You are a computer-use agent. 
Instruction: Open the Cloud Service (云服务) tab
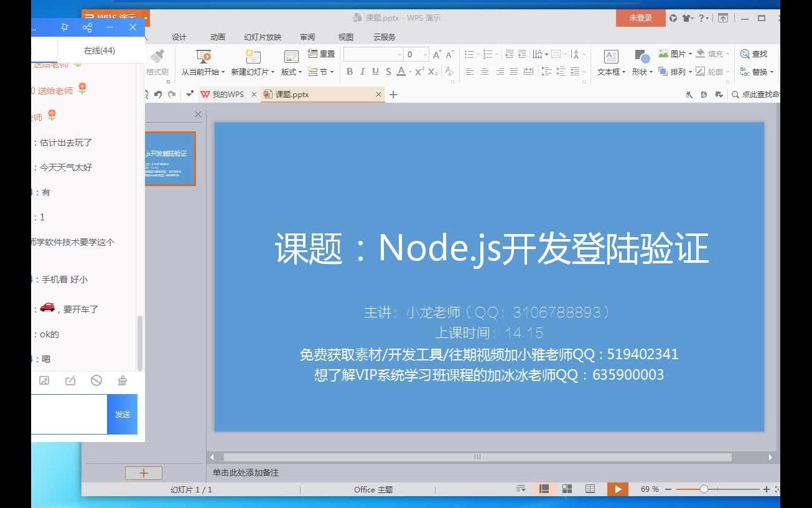click(x=385, y=37)
